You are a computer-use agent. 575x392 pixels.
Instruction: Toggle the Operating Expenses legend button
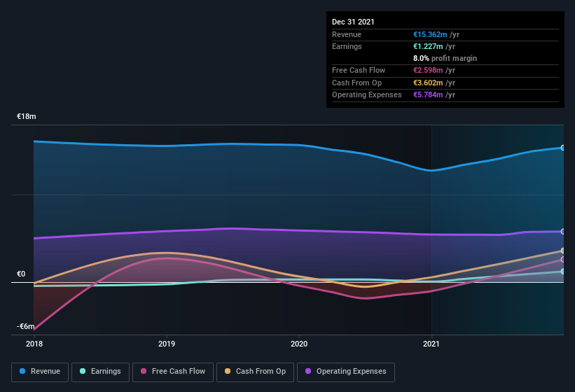click(x=346, y=372)
